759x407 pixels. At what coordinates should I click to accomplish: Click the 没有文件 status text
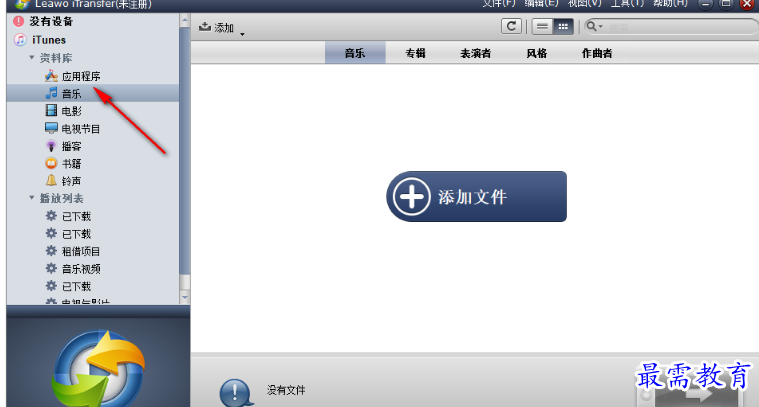pyautogui.click(x=286, y=390)
